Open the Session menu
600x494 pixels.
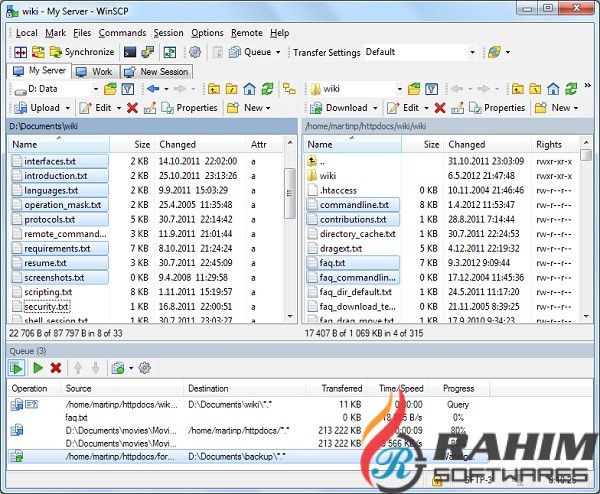coord(168,33)
